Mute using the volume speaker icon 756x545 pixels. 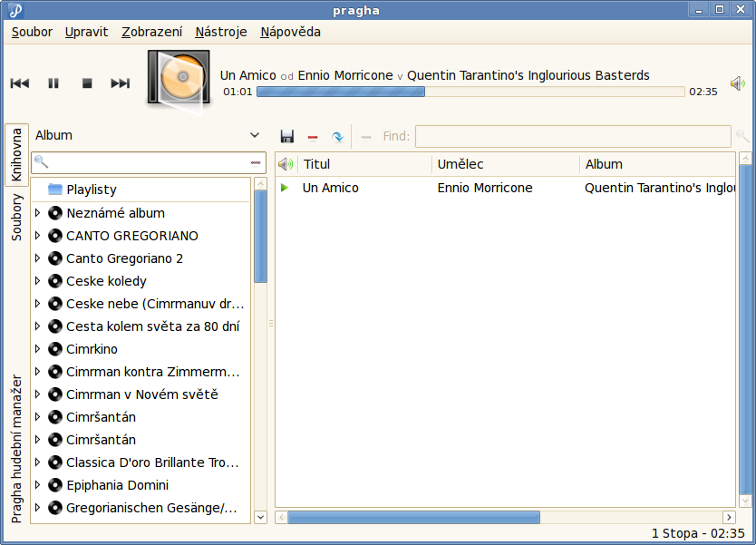point(738,83)
